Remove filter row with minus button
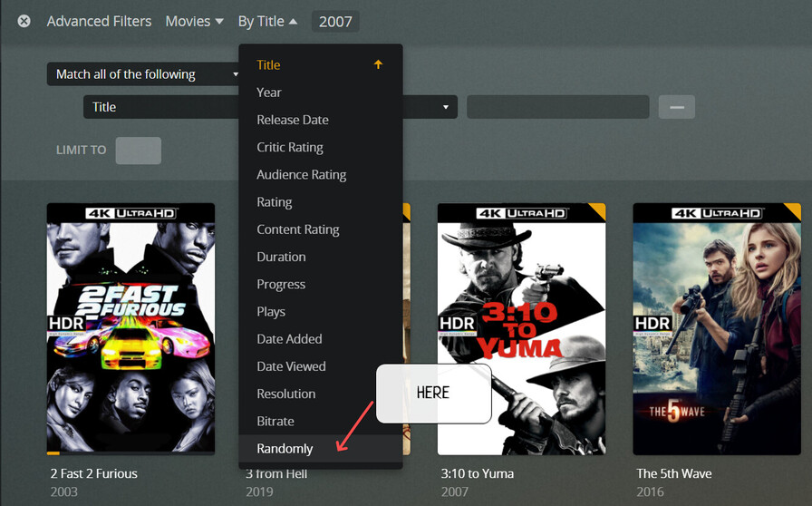The image size is (812, 506). click(x=676, y=107)
